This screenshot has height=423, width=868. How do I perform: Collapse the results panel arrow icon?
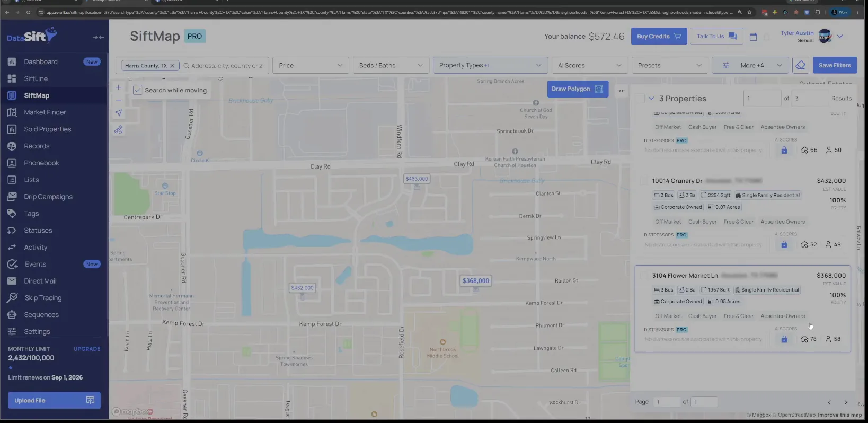point(621,91)
